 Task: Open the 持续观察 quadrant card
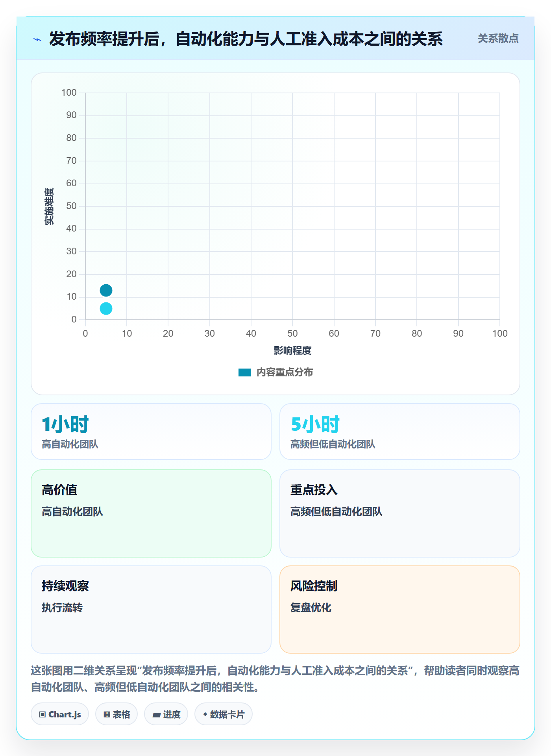pos(151,610)
